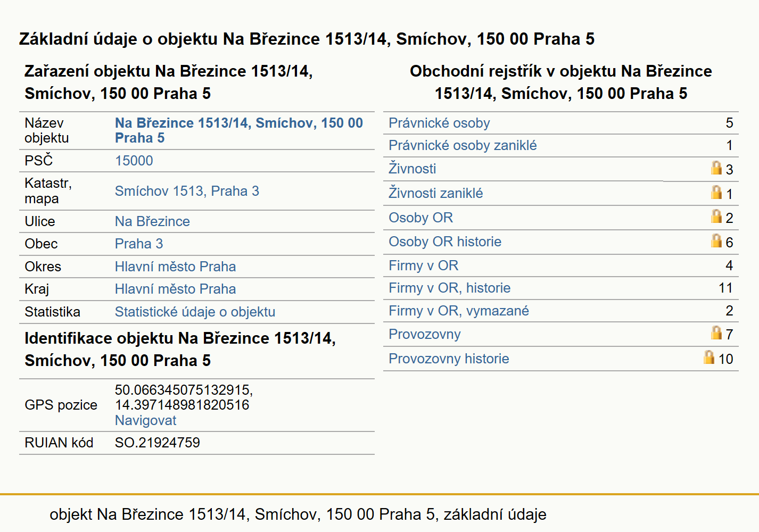Screen dimensions: 759x532
Task: Open Firmy v OR, vymazané
Action: pyautogui.click(x=458, y=311)
